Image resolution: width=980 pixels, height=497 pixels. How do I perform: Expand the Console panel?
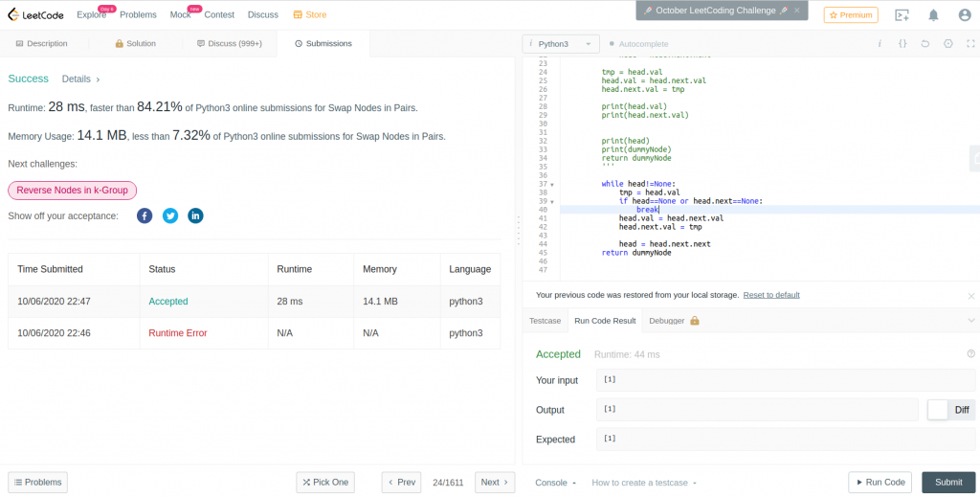[555, 483]
